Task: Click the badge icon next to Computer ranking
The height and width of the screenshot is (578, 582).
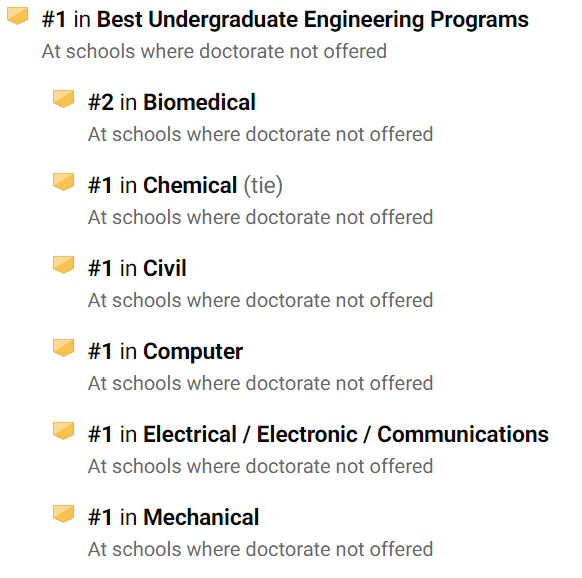Action: 63,348
